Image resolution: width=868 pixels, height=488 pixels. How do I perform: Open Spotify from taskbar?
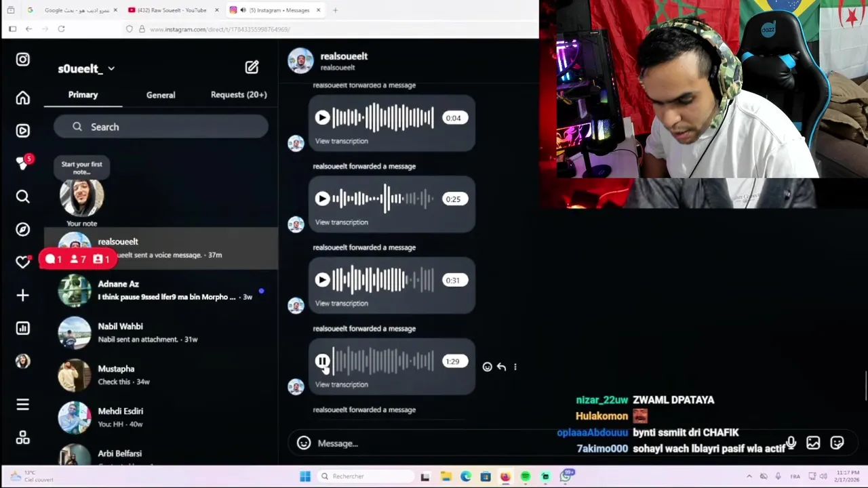[526, 476]
